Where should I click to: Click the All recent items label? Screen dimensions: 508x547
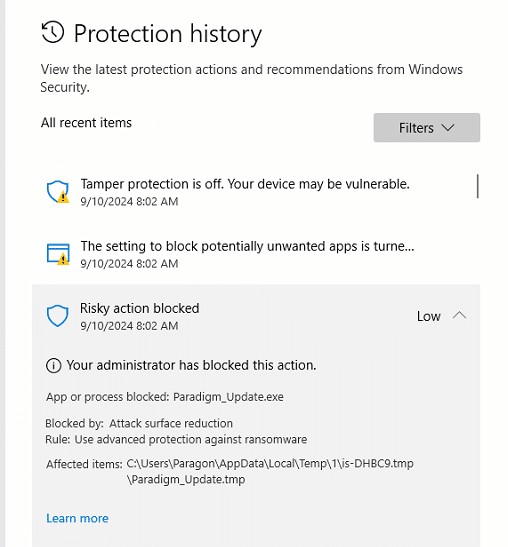pyautogui.click(x=86, y=123)
